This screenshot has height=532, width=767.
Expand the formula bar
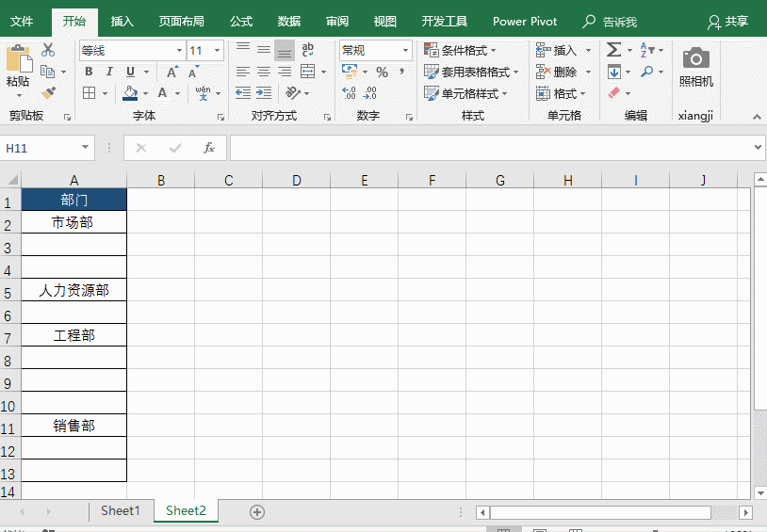coord(758,147)
